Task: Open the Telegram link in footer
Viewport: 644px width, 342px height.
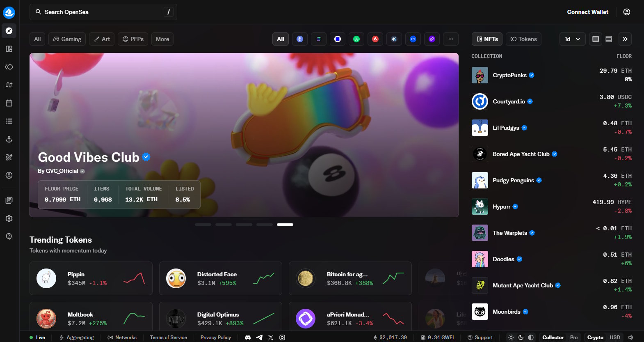Action: tap(259, 337)
